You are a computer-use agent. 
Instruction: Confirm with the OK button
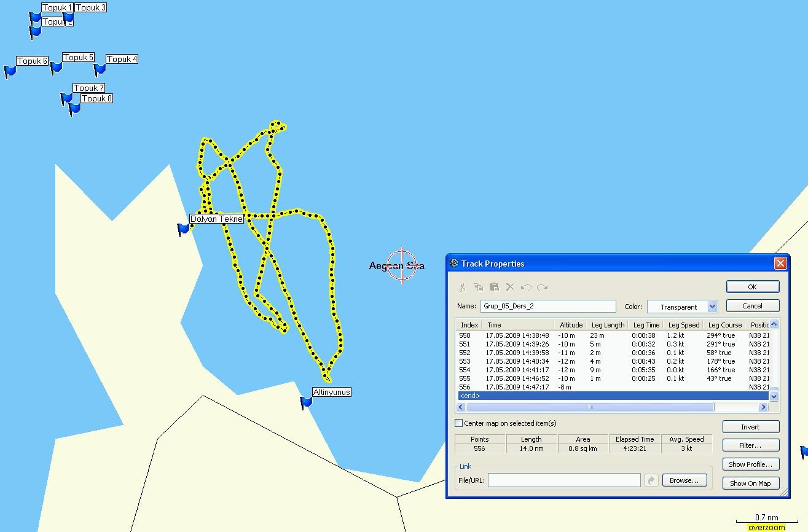[x=753, y=287]
